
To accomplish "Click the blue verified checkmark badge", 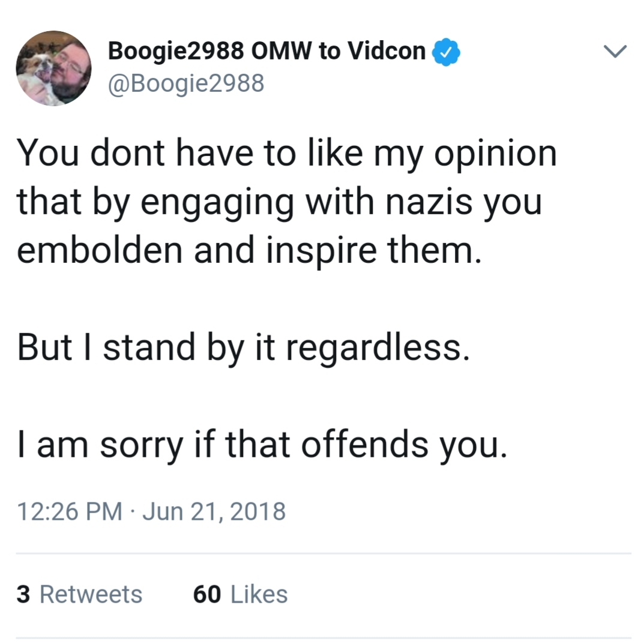I will tap(446, 52).
